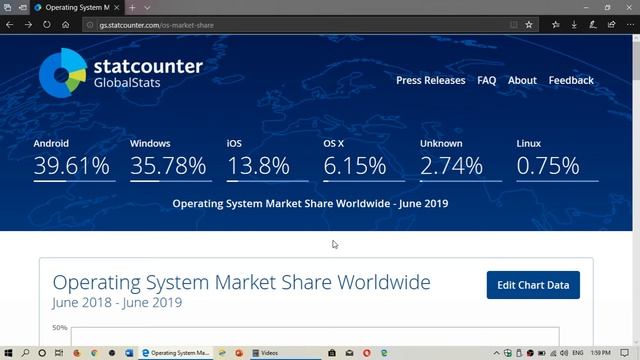This screenshot has width=640, height=360.
Task: Open the Press Releases link
Action: [431, 80]
